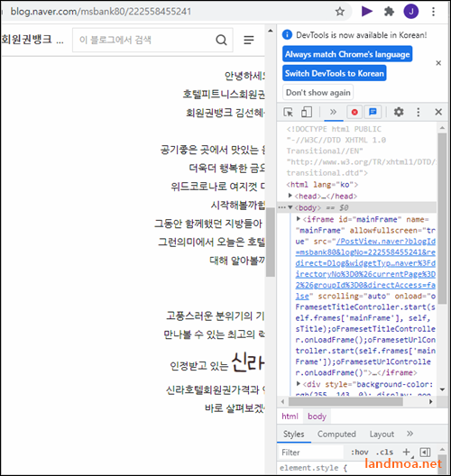Click the Elements scroll up arrow

pos(442,128)
